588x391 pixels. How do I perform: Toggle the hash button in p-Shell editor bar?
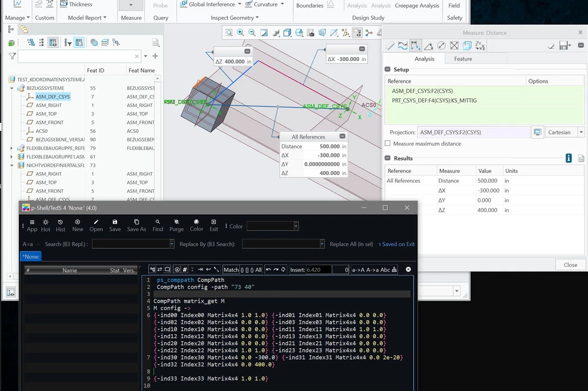tap(184, 269)
